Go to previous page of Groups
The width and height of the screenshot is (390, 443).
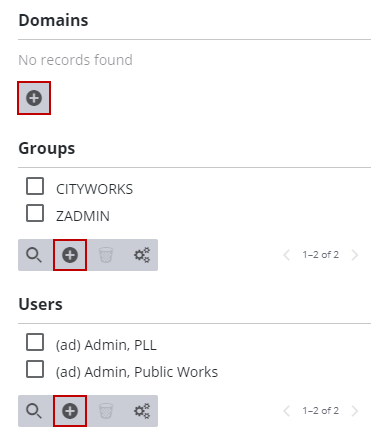click(287, 255)
